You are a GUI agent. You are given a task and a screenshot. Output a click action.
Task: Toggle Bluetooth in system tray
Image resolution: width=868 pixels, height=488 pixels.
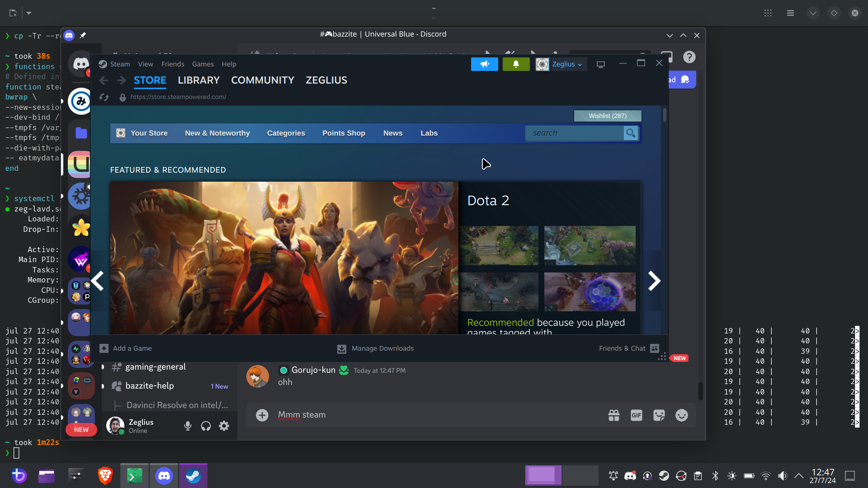click(715, 476)
